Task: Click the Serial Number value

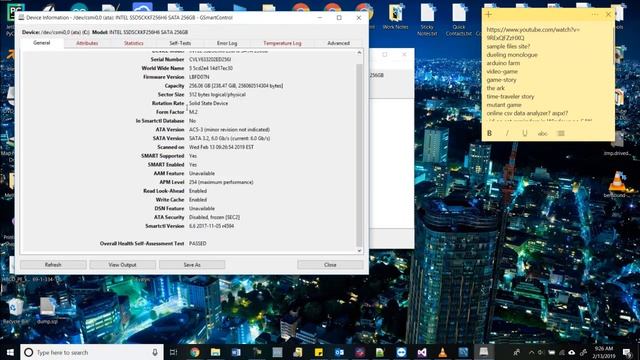Action: 210,60
